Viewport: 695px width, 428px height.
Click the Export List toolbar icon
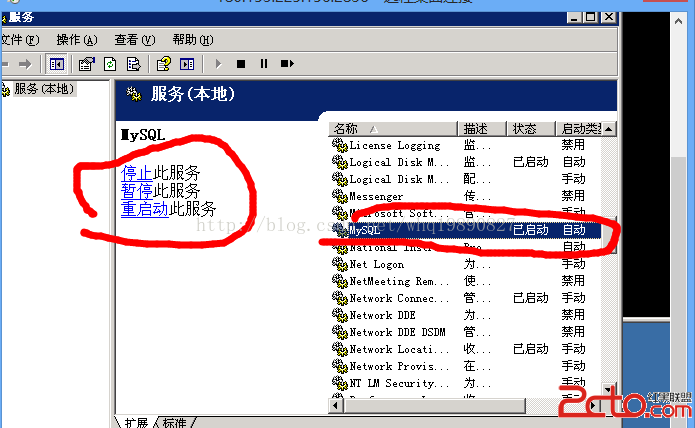[x=133, y=64]
